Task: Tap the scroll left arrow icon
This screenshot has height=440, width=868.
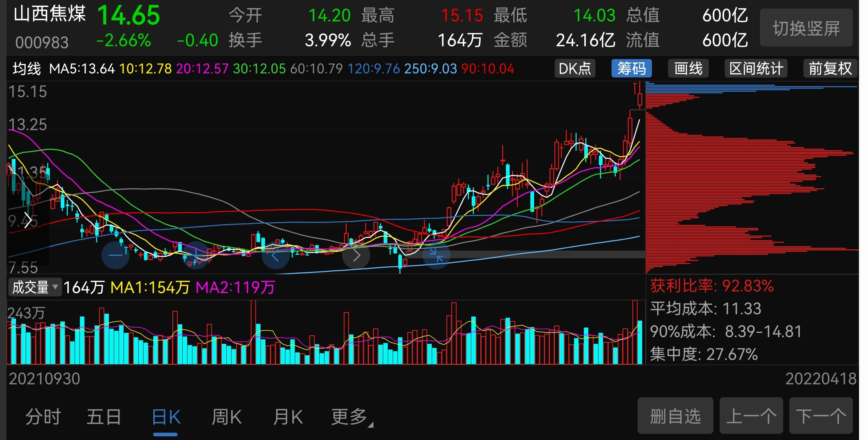Action: (276, 255)
